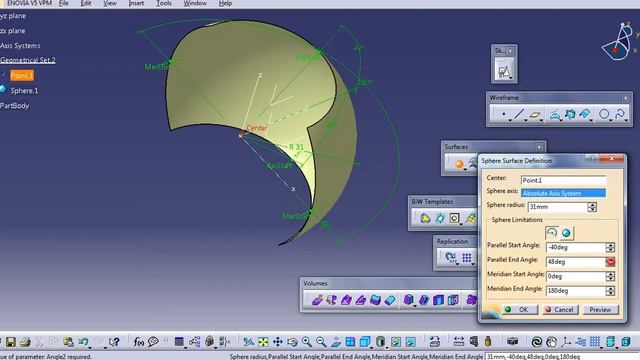
Task: Toggle the grid display icon in bottom toolbar
Action: pos(595,342)
